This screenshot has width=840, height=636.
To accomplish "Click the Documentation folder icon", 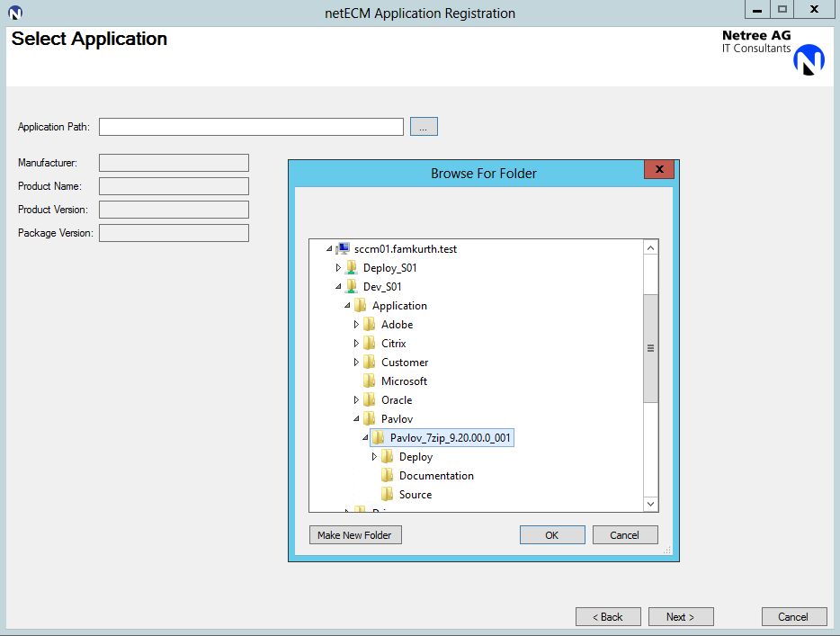I will 387,476.
